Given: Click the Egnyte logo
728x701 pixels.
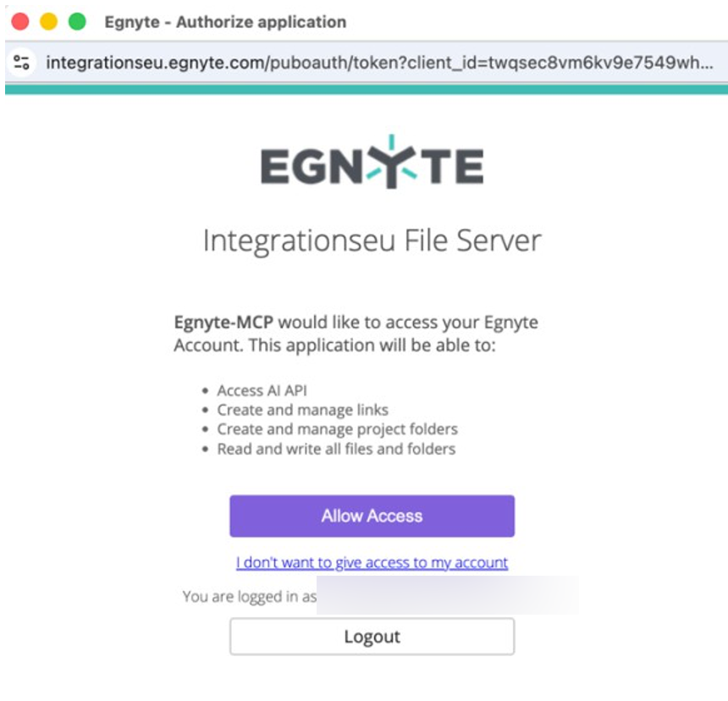Looking at the screenshot, I should (x=372, y=163).
